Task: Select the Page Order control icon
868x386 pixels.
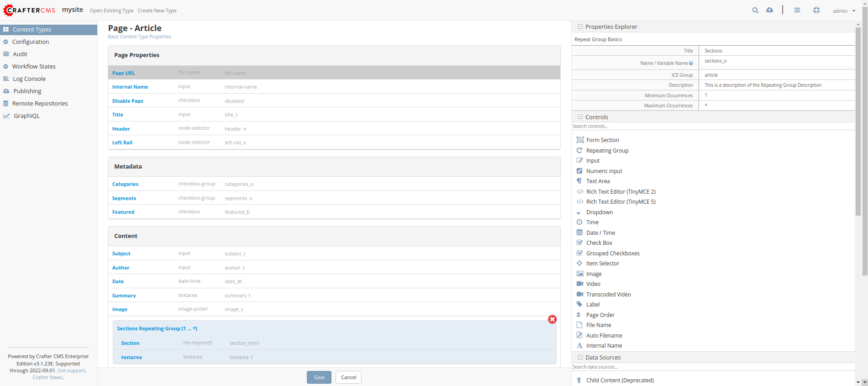Action: pyautogui.click(x=579, y=315)
